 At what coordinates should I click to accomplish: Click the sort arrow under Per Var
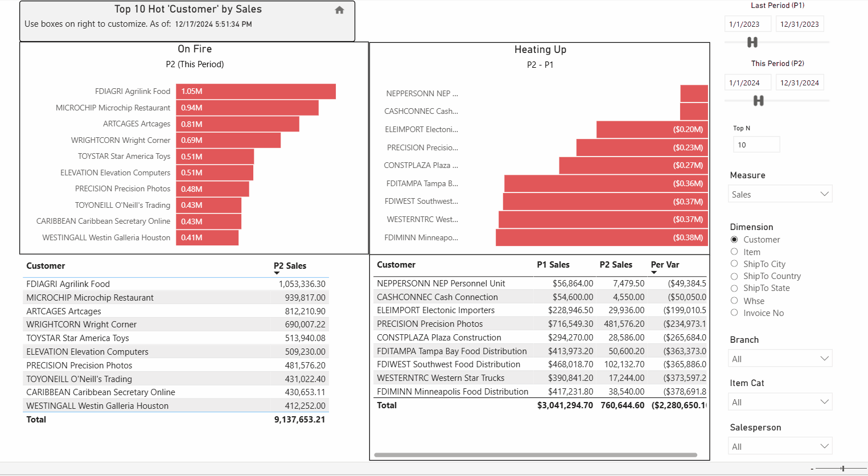[654, 272]
